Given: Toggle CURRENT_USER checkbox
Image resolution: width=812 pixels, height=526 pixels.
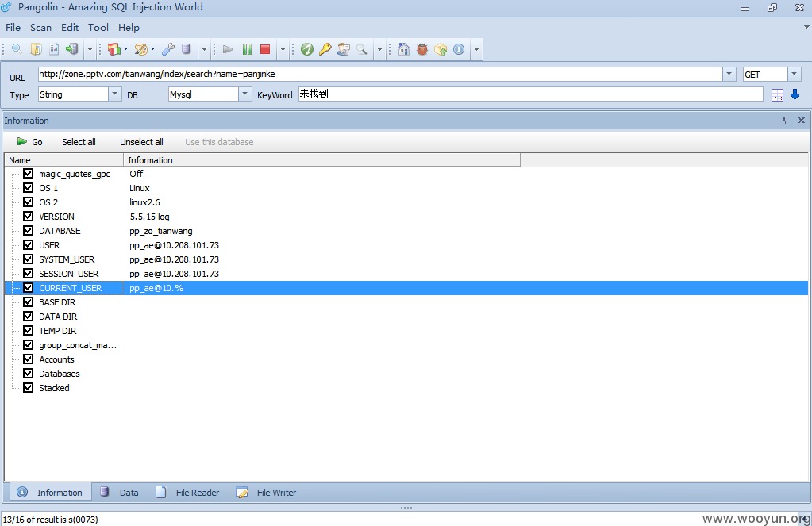Looking at the screenshot, I should (x=29, y=287).
